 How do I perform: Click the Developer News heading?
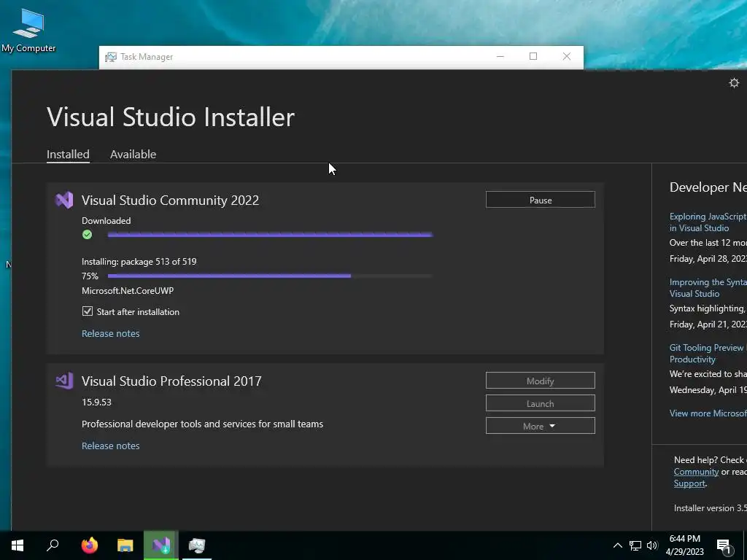[708, 187]
